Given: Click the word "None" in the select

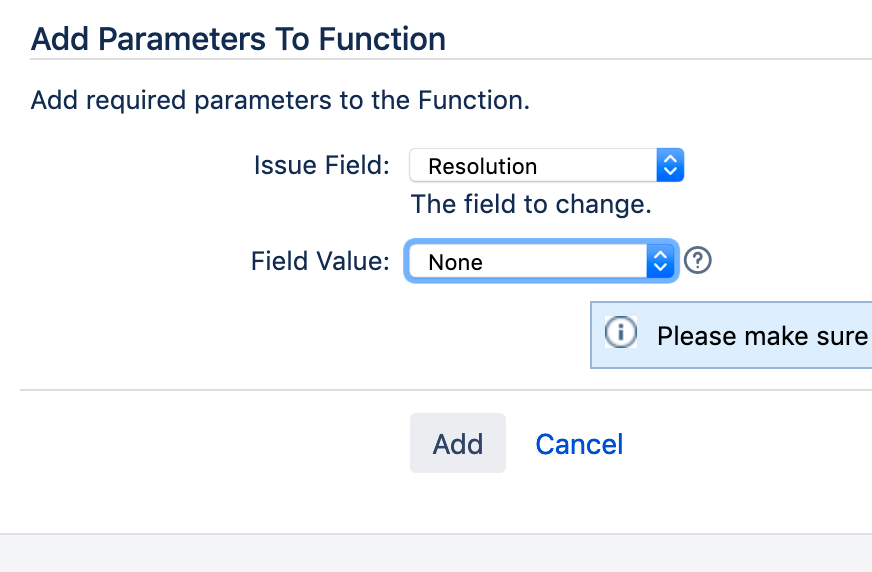Looking at the screenshot, I should 455,263.
